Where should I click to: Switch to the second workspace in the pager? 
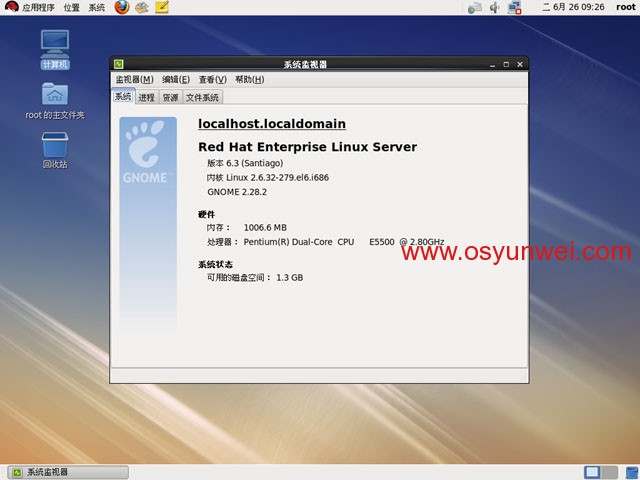tap(610, 472)
